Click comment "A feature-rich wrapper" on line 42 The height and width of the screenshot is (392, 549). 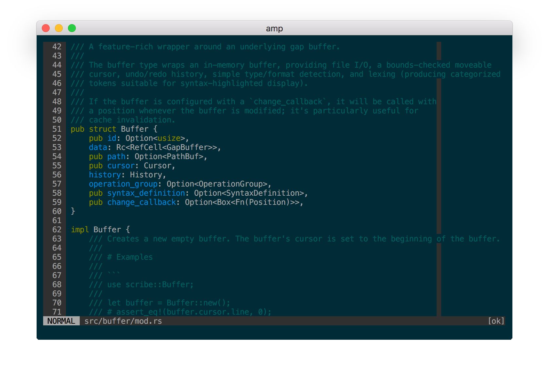[x=139, y=47]
